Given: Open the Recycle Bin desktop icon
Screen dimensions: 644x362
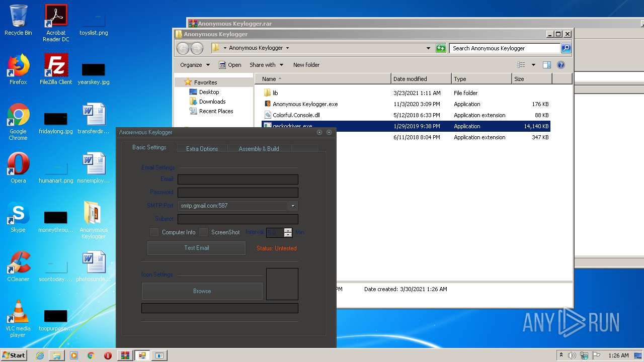Looking at the screenshot, I should coord(18,21).
